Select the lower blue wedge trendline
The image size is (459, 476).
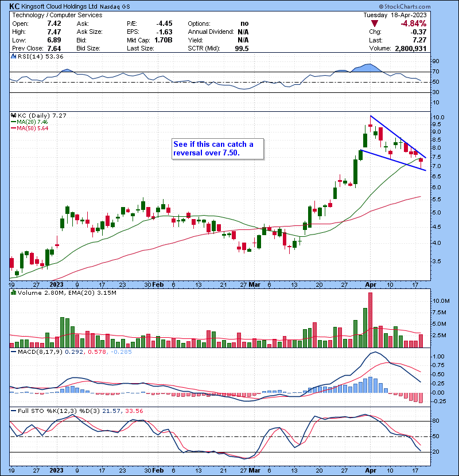click(392, 161)
